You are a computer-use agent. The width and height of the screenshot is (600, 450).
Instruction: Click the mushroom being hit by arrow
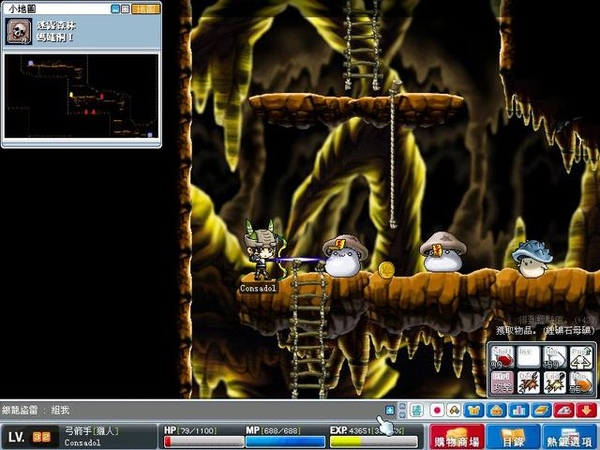pyautogui.click(x=345, y=256)
